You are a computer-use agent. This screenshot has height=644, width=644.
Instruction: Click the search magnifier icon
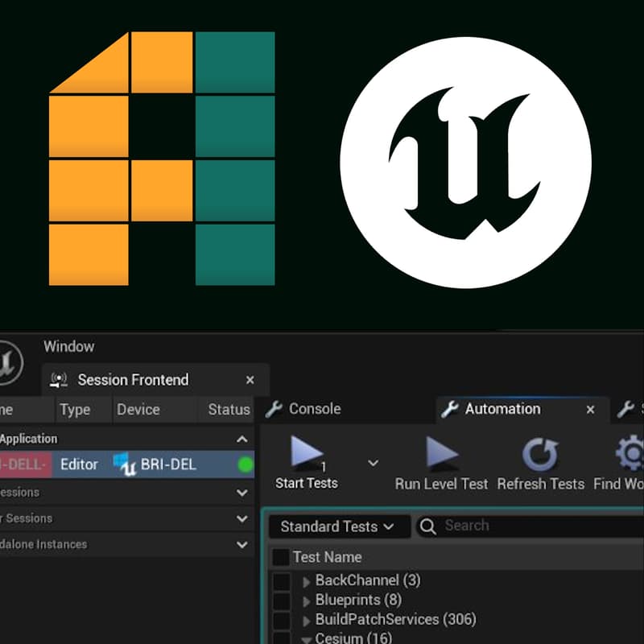coord(427,526)
